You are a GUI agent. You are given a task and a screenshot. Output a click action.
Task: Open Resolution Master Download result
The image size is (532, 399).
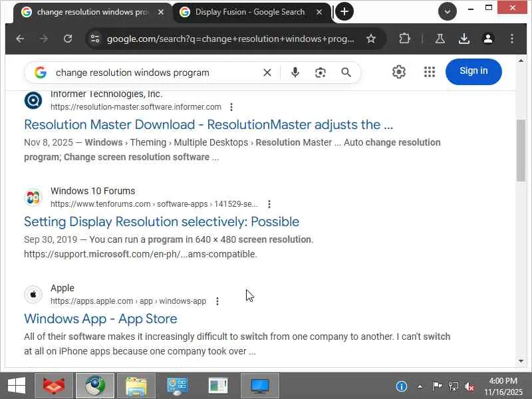tap(209, 124)
